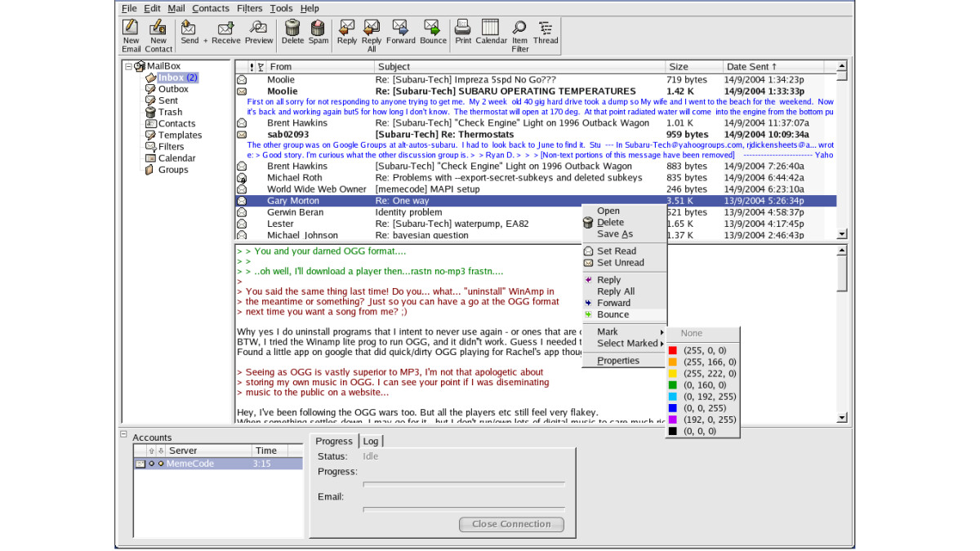Viewport: 980px width, 551px height.
Task: Pick the black (0, 0, 0) mark color
Action: pos(703,431)
